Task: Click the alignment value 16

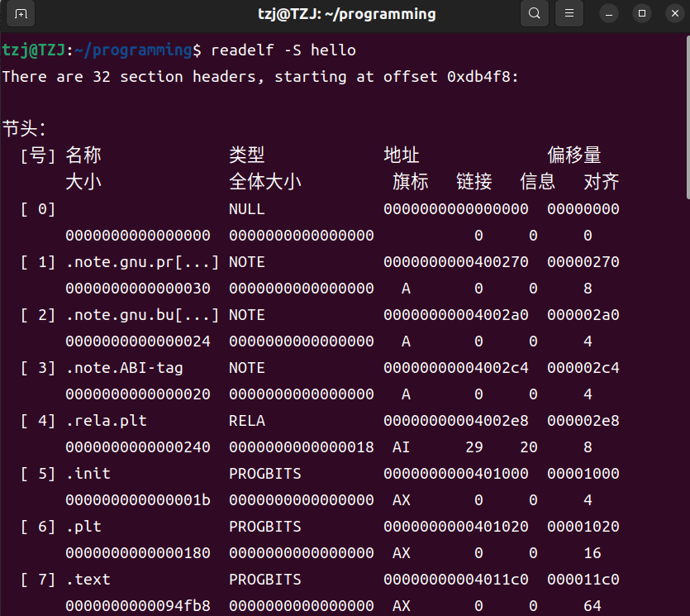Action: [x=592, y=552]
